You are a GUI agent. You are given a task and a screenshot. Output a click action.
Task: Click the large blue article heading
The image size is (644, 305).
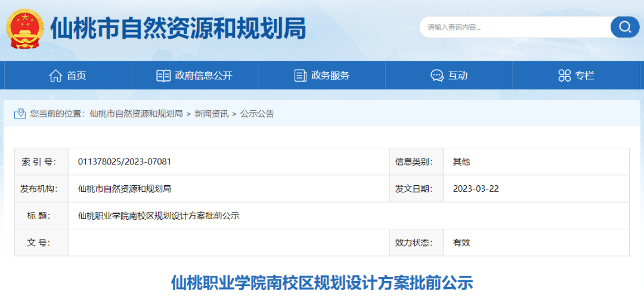tap(322, 284)
